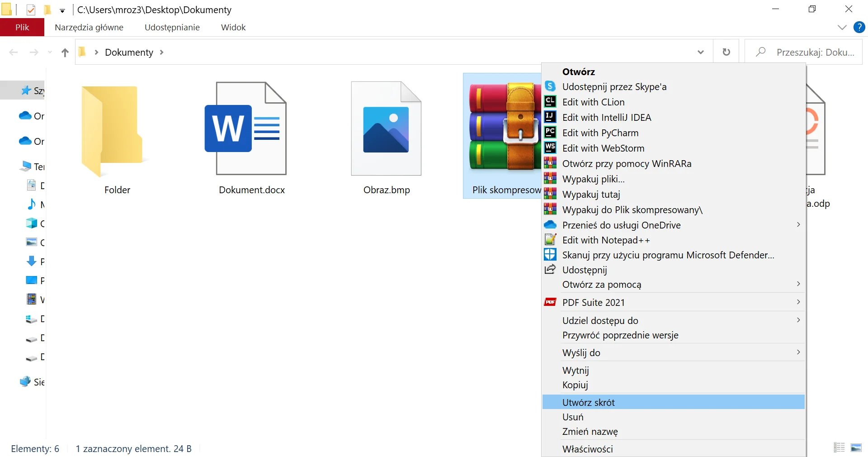Click the Microsoft Defender shield icon
The image size is (868, 457).
550,254
